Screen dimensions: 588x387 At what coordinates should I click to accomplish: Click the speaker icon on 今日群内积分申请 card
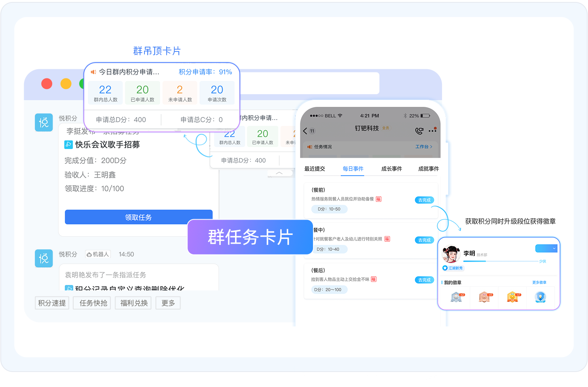coord(93,72)
